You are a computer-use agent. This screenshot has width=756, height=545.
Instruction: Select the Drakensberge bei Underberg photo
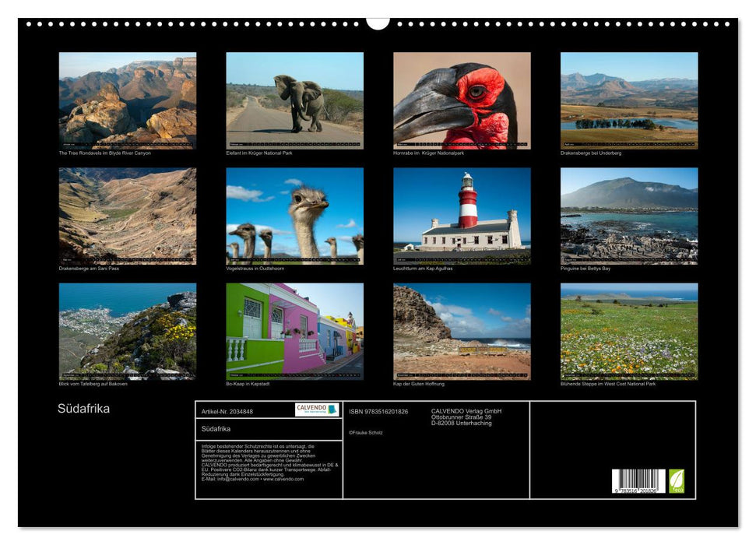(x=629, y=100)
